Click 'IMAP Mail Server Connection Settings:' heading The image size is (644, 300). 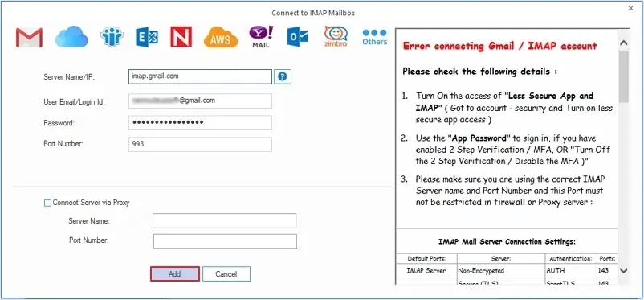pos(507,241)
